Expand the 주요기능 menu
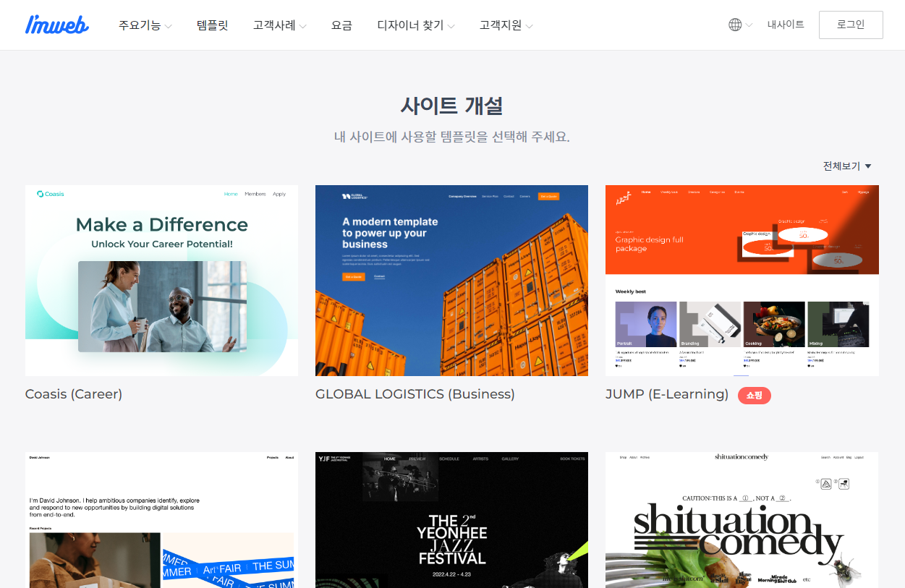This screenshot has width=905, height=588. point(145,25)
